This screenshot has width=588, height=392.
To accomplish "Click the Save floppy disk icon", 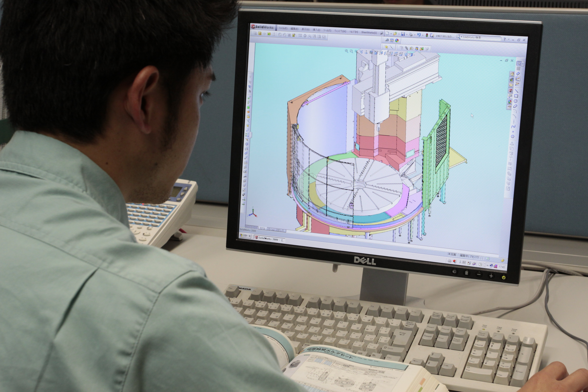I will (403, 34).
